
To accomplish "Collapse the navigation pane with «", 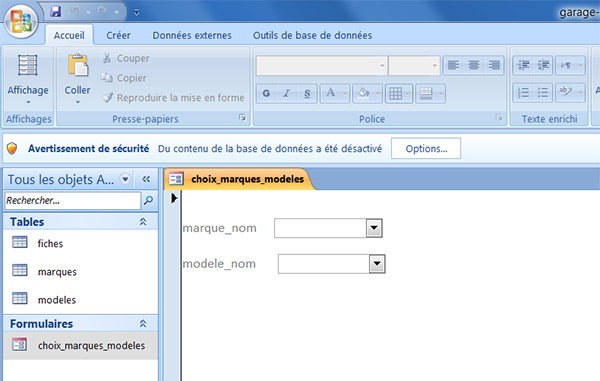I will pyautogui.click(x=146, y=179).
